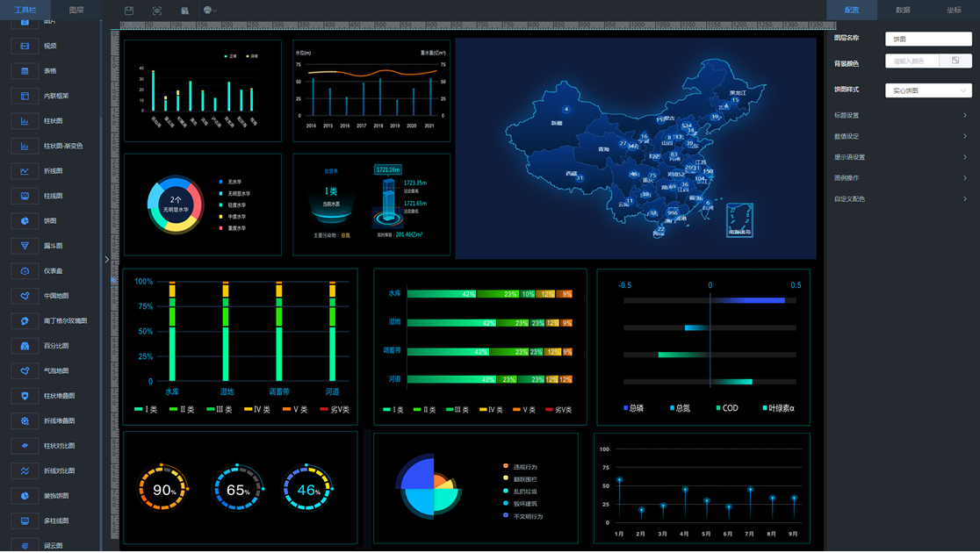Click the 图层名称 input field
The image size is (980, 553).
[x=928, y=39]
